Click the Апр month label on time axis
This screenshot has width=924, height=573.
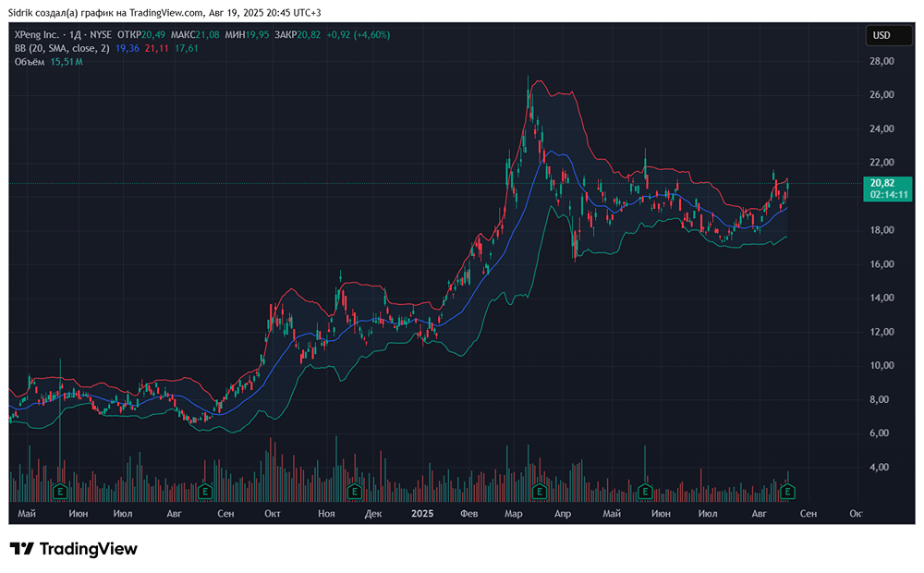pos(563,514)
